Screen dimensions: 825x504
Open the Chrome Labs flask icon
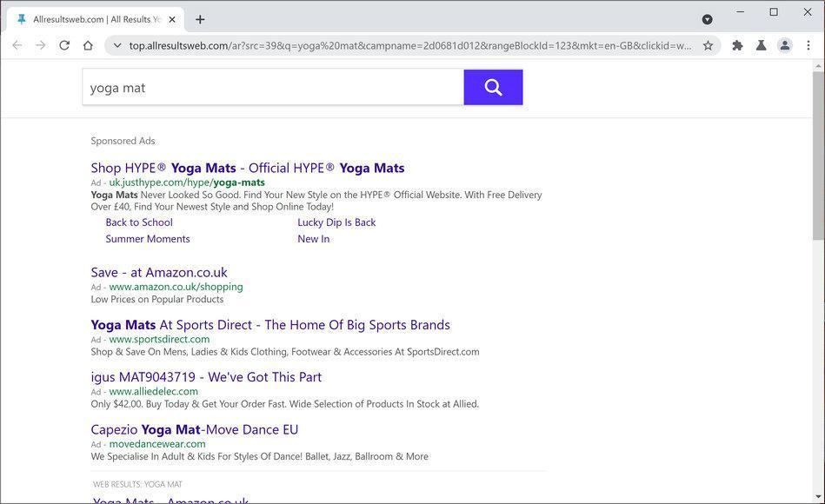coord(761,45)
